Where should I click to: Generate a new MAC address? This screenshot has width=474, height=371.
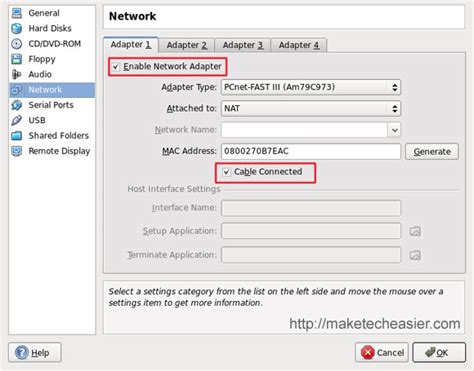click(x=432, y=152)
